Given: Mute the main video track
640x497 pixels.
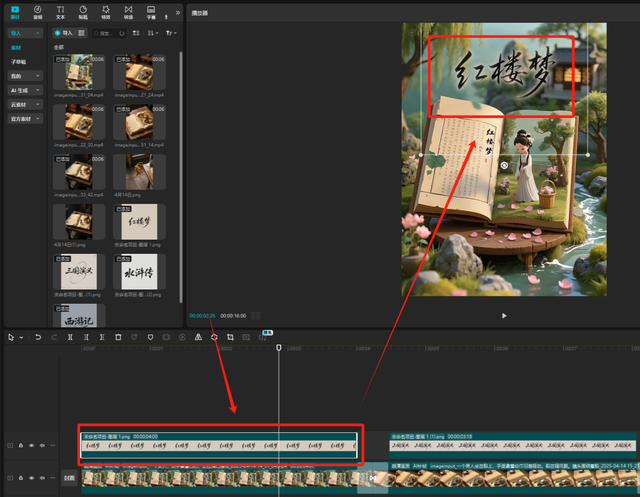Looking at the screenshot, I should coord(42,477).
